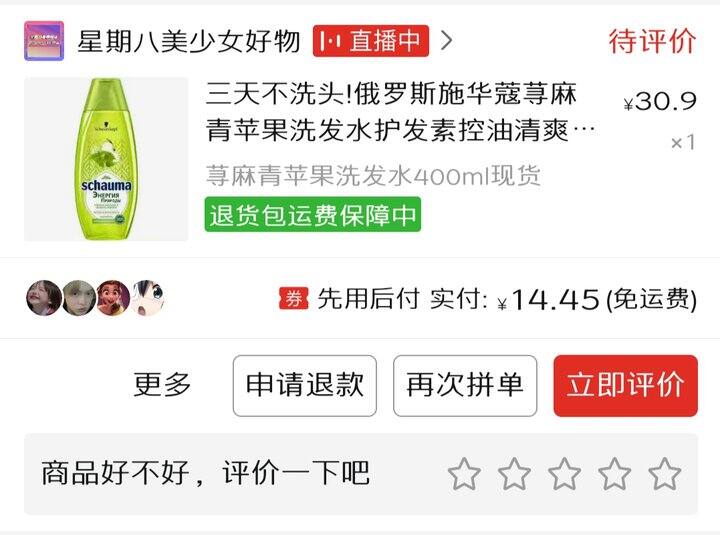Screen dimensions: 720x535
Task: Select the fifth rating star
Action: click(x=664, y=474)
